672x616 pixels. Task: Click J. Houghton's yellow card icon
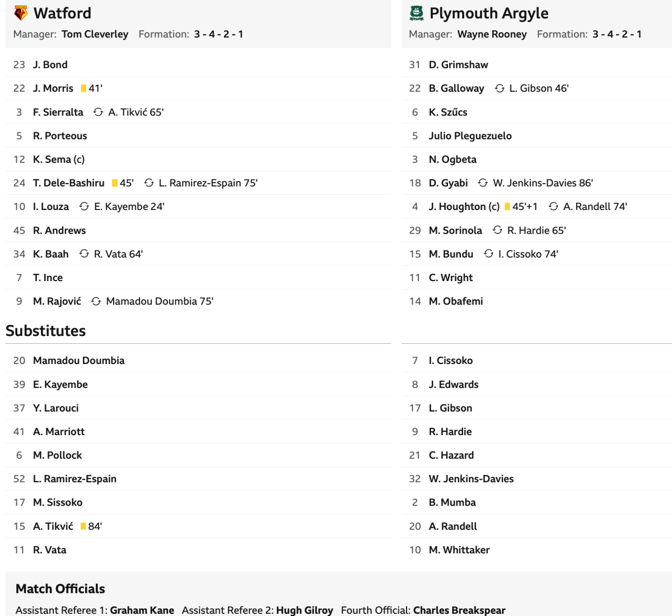pyautogui.click(x=507, y=207)
